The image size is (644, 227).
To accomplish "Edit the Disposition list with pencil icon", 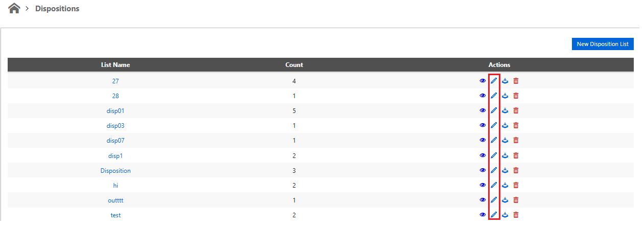I will coord(494,170).
